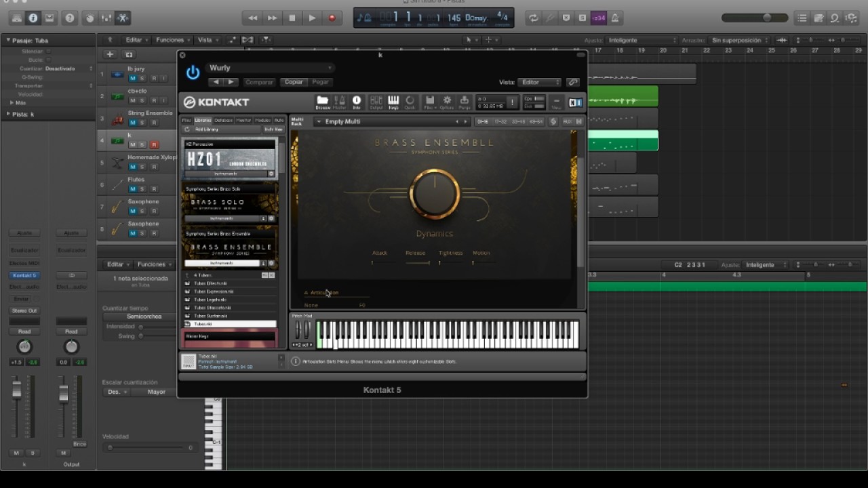Click the Kontakt Purge icon
This screenshot has width=868, height=488.
(465, 102)
